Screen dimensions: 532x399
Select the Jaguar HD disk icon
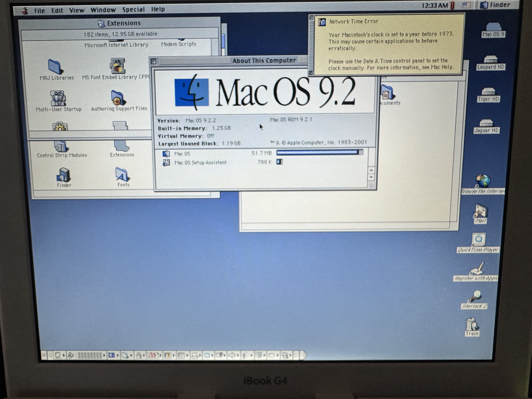486,127
